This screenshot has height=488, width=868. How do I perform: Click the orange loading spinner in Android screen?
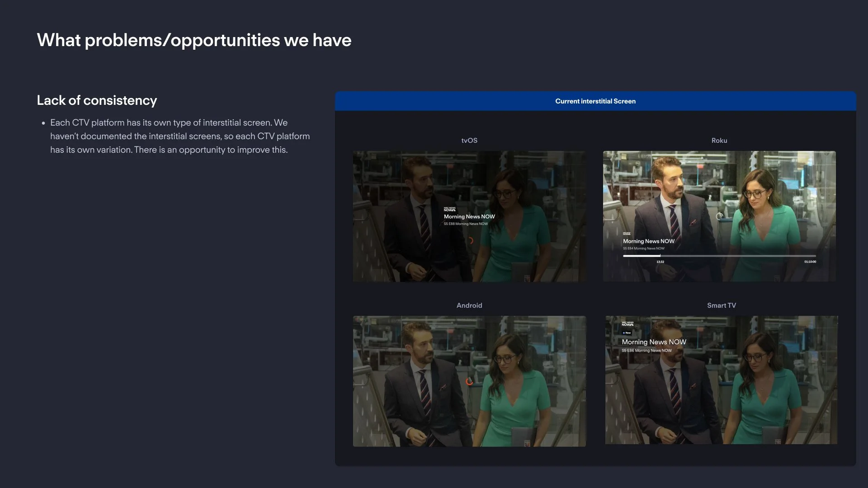469,382
